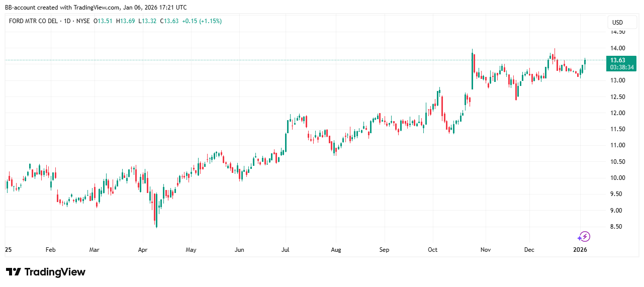This screenshot has width=644, height=287.
Task: Click the TradingView wordmark text at bottom
Action: 55,272
